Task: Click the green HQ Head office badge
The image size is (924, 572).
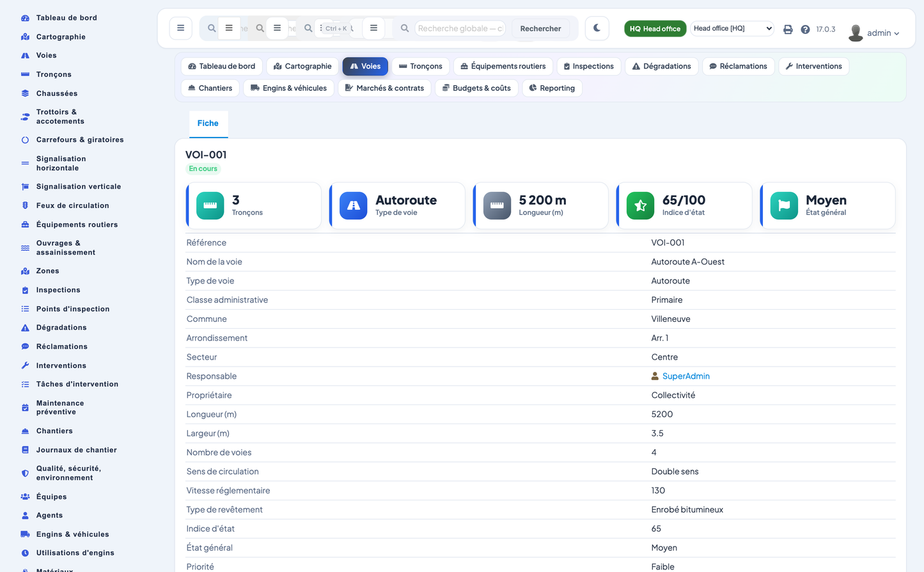Action: 655,29
